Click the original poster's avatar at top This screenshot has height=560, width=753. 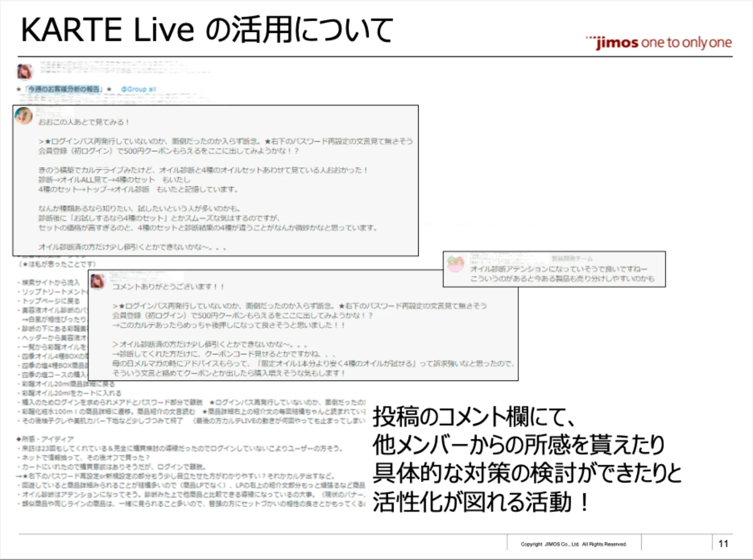24,72
